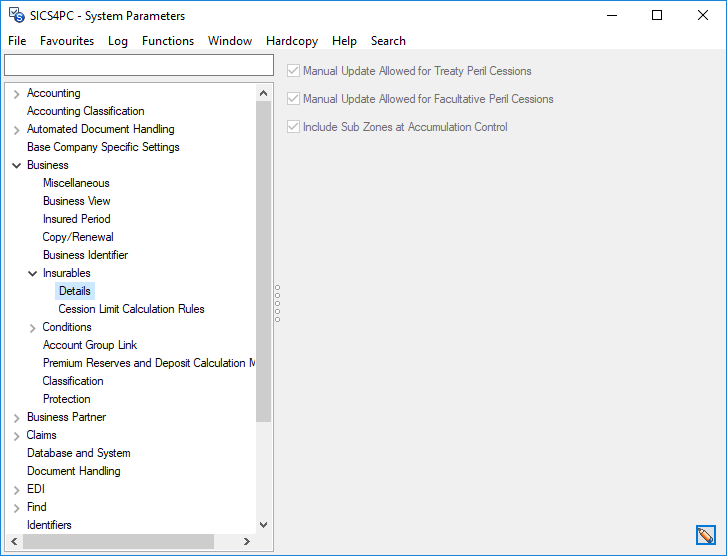The height and width of the screenshot is (556, 727).
Task: Click horizontal scrollbar left arrow
Action: point(14,541)
